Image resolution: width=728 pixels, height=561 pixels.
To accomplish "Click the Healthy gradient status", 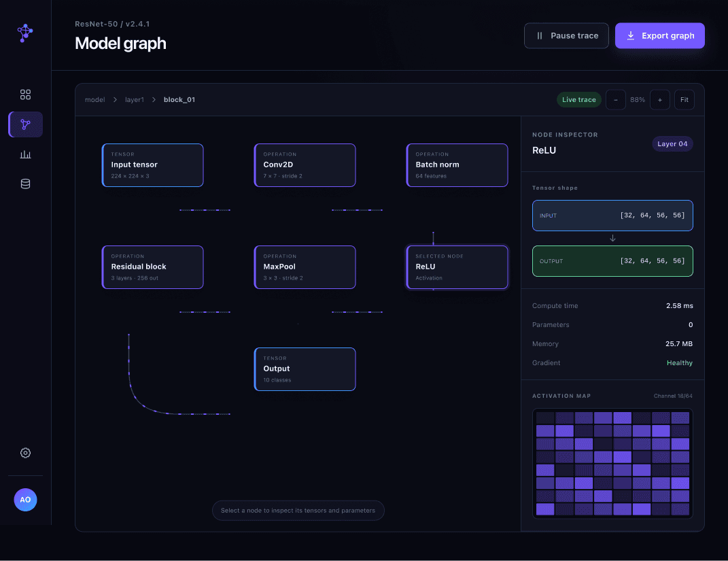I will coord(680,362).
